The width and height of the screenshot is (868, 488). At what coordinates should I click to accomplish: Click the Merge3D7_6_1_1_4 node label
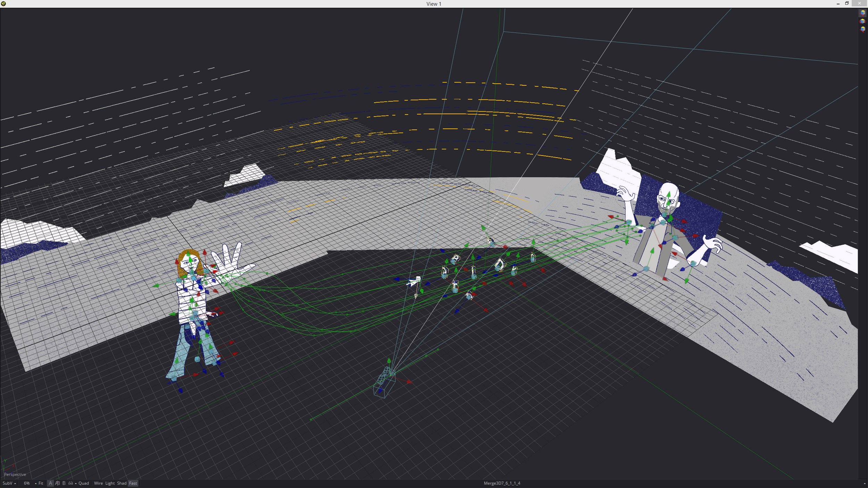[x=502, y=483]
